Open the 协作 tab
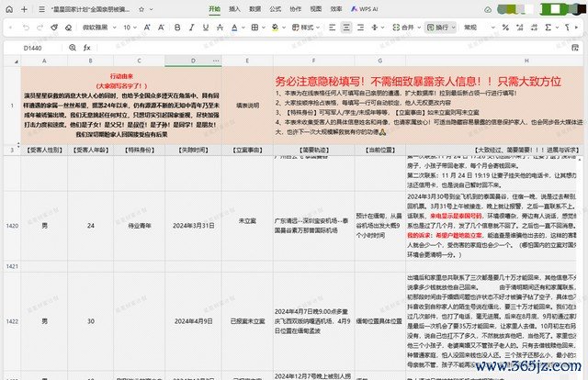Image resolution: width=588 pixels, height=380 pixels. (296, 9)
